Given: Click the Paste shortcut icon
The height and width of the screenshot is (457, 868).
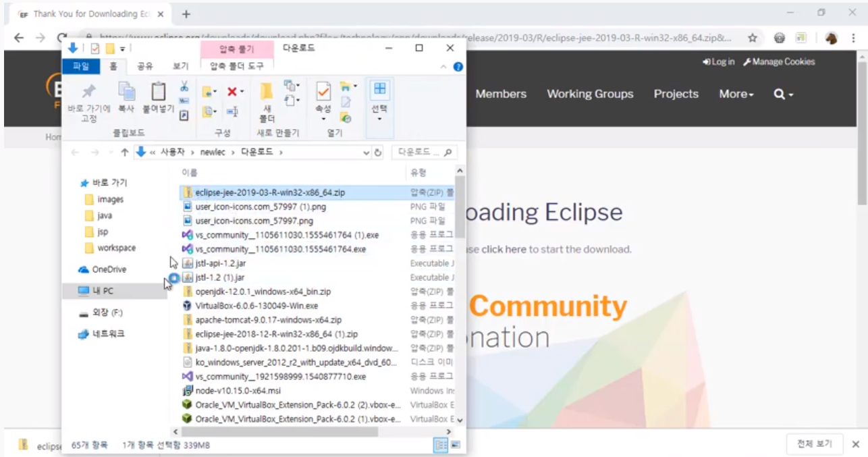Looking at the screenshot, I should 184,115.
